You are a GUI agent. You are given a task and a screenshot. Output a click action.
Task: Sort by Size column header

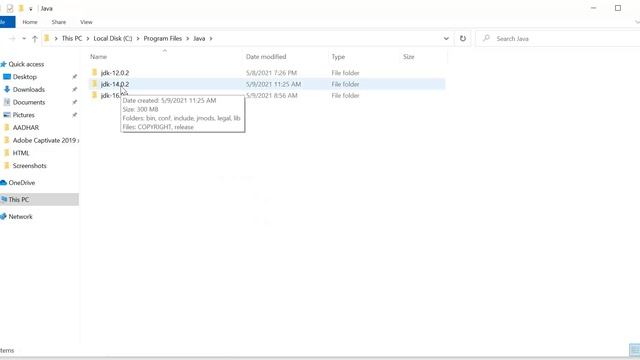pyautogui.click(x=409, y=57)
